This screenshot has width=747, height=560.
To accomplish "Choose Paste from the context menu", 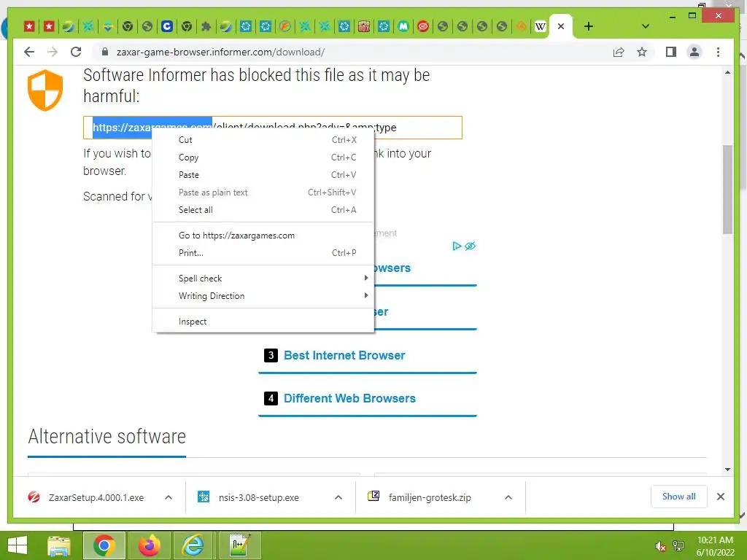I will [x=263, y=175].
